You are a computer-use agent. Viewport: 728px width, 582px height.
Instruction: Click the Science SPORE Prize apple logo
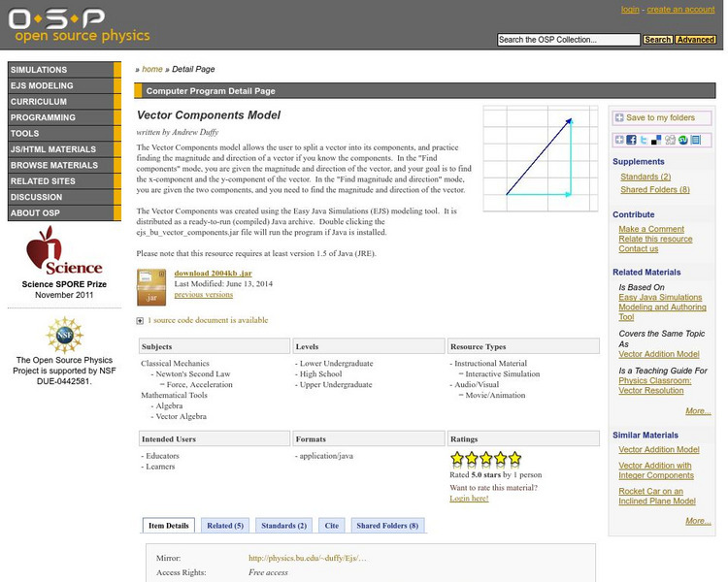click(x=64, y=251)
